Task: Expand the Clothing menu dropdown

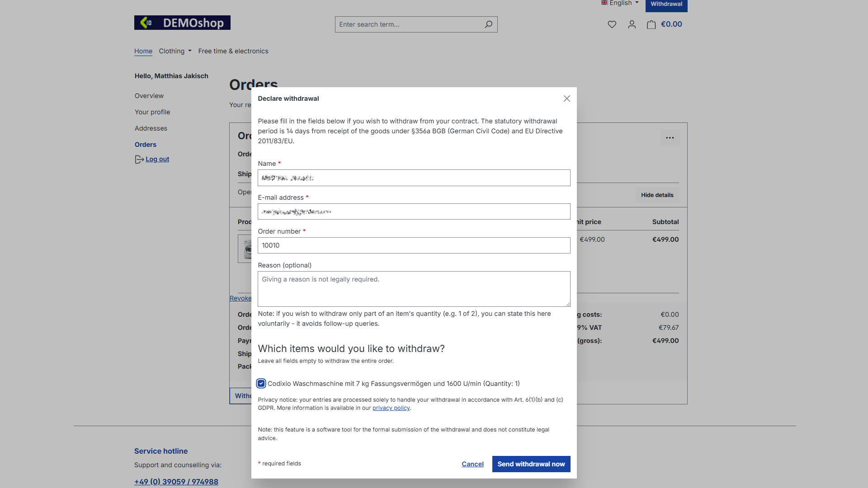Action: tap(175, 51)
